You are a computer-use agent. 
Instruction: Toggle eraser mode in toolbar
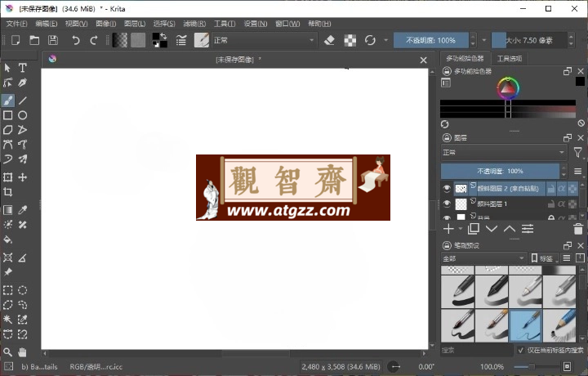329,40
